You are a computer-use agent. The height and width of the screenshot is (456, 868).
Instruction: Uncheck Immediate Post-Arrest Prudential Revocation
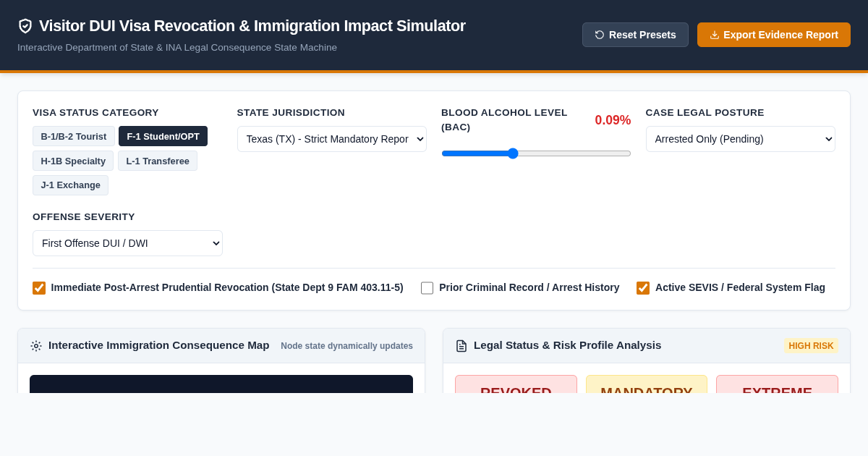coord(39,288)
